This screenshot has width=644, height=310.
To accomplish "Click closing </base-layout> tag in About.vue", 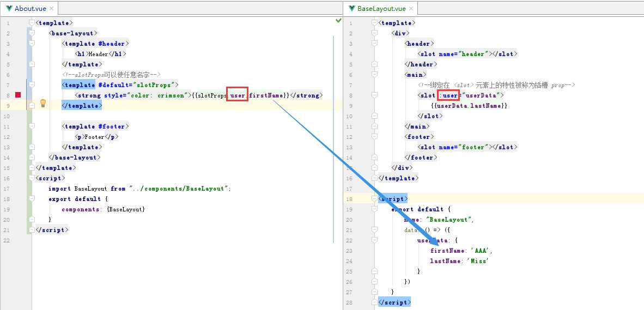I will pyautogui.click(x=75, y=157).
